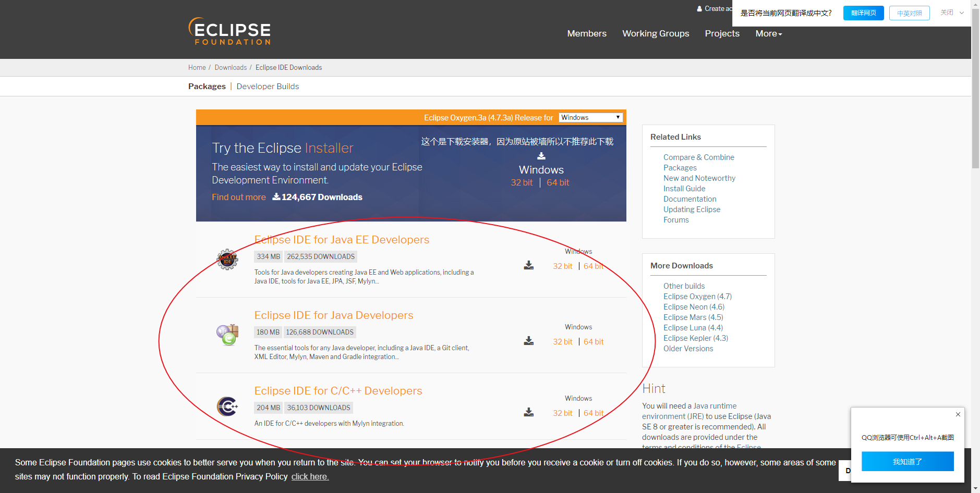The height and width of the screenshot is (493, 980).
Task: Click the download icon for Java EE package
Action: coord(529,265)
